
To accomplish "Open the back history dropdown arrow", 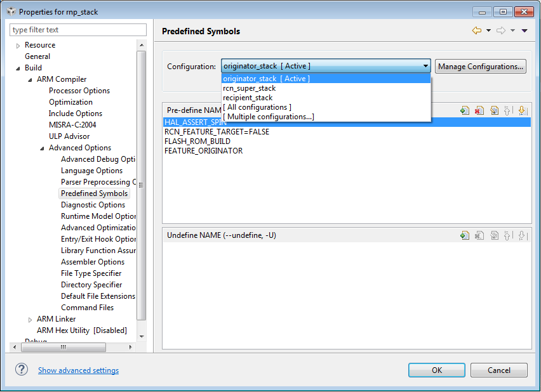I will tap(488, 30).
